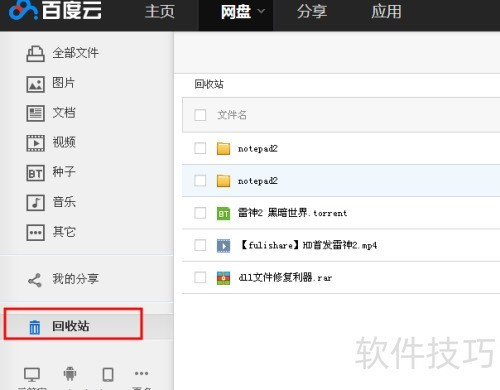Expand the 网盘 dropdown arrow
The image size is (500, 390).
pyautogui.click(x=261, y=11)
